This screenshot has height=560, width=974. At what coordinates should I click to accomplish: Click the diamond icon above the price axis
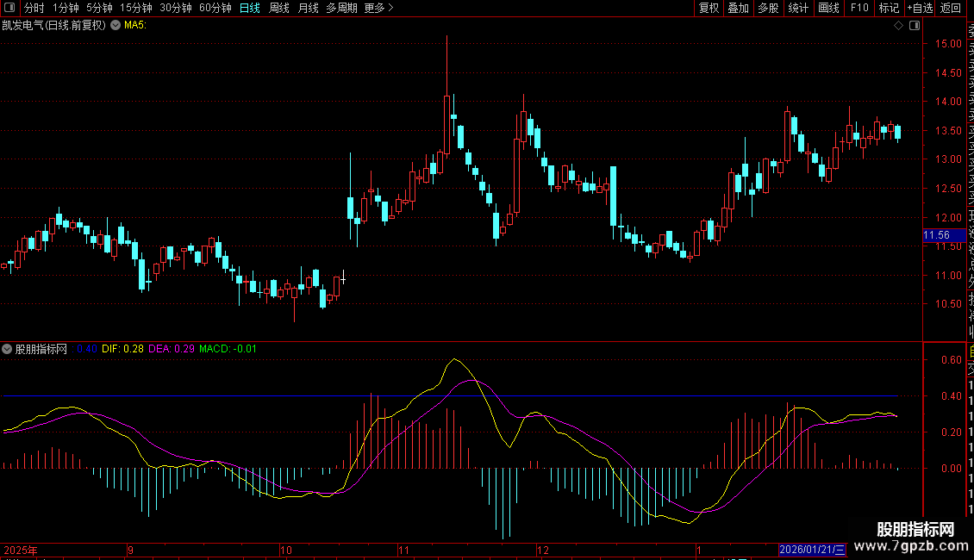pyautogui.click(x=898, y=26)
